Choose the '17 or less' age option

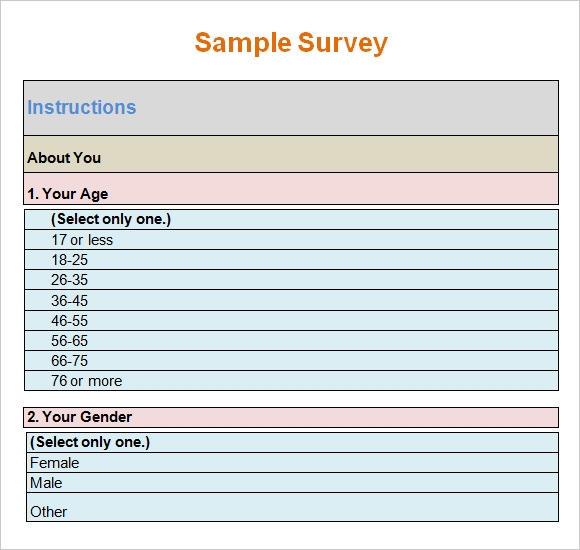point(291,240)
